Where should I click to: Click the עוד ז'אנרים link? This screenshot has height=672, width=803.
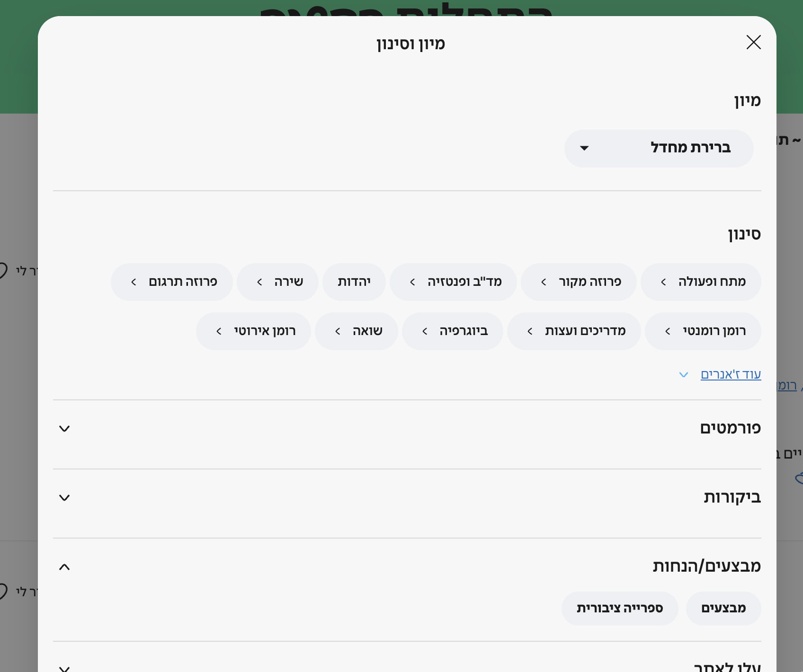(731, 374)
